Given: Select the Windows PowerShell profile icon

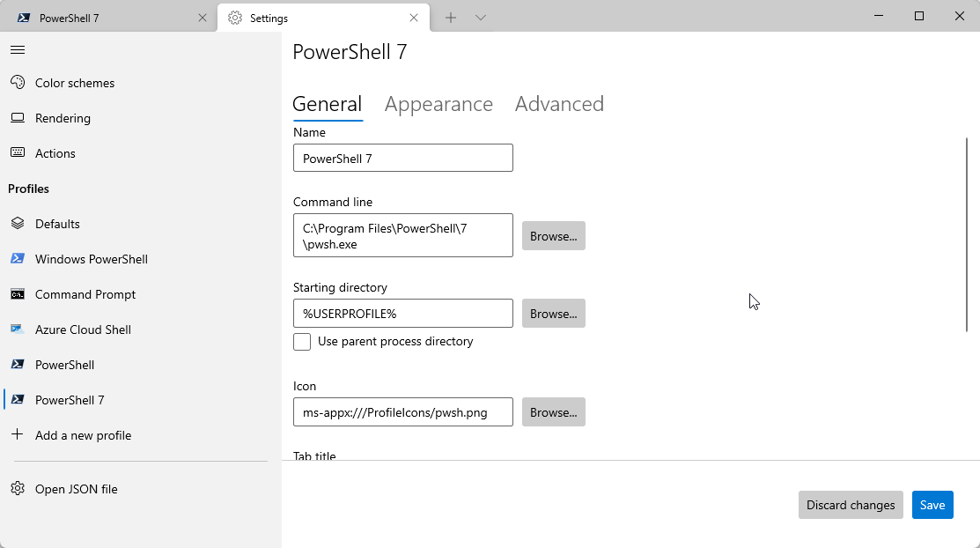Looking at the screenshot, I should (x=18, y=258).
